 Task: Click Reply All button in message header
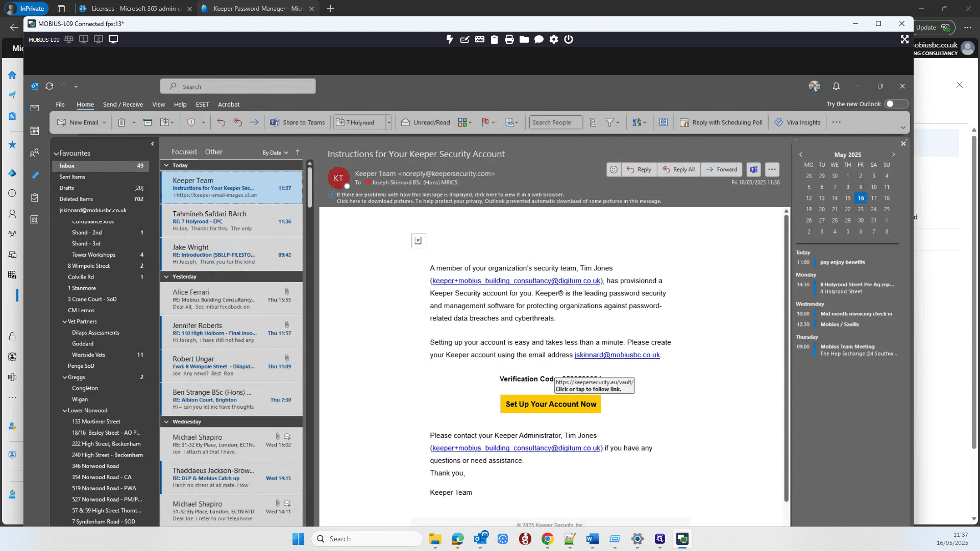[x=678, y=170]
